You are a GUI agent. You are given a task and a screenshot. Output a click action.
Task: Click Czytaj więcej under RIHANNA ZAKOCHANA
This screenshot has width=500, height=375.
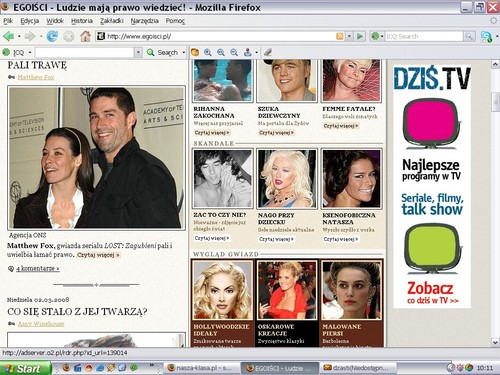pos(212,133)
